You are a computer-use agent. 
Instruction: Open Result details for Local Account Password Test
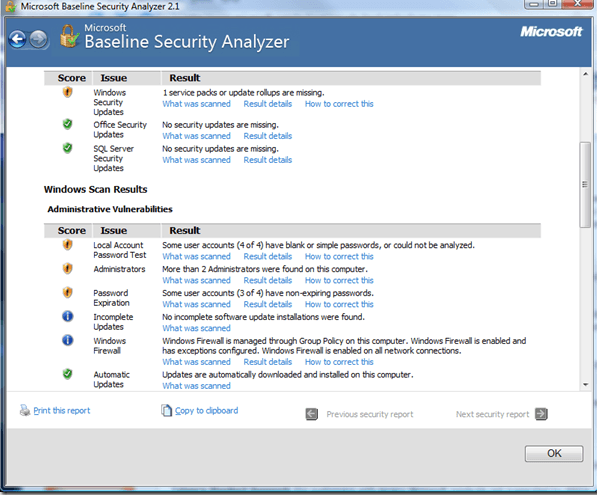pos(268,257)
